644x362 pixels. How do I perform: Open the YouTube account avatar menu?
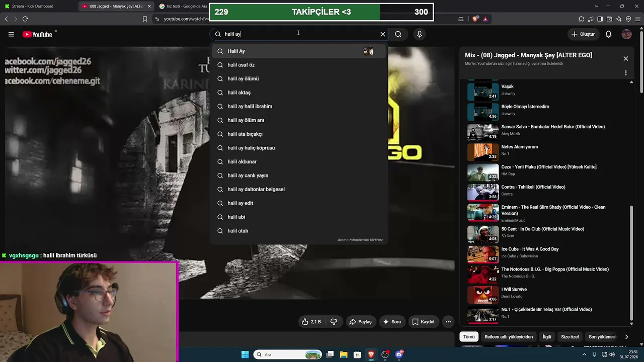(626, 34)
